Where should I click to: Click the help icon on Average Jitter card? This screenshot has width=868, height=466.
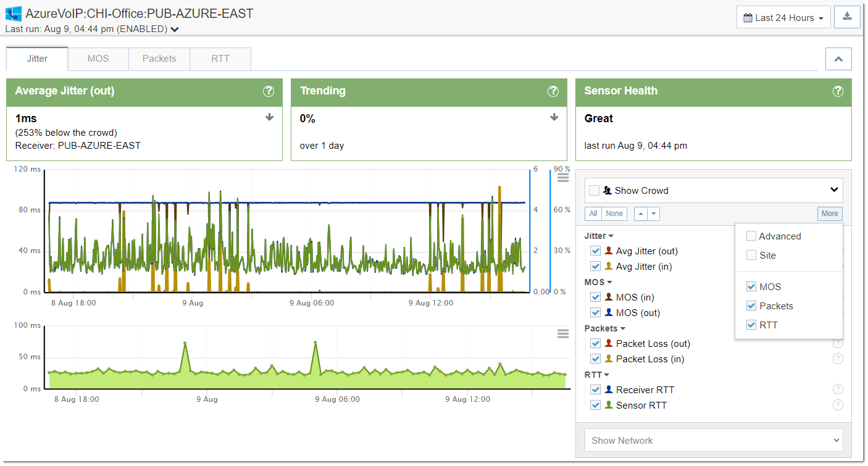tap(269, 91)
